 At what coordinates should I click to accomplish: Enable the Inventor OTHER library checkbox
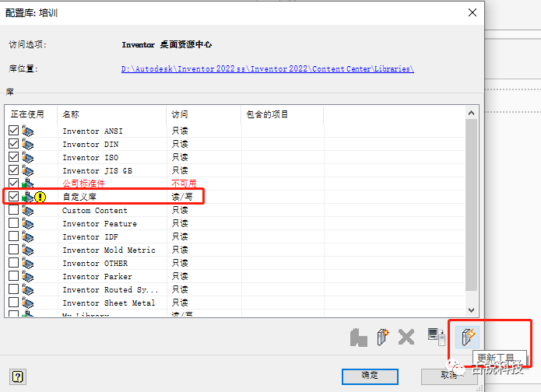13,263
